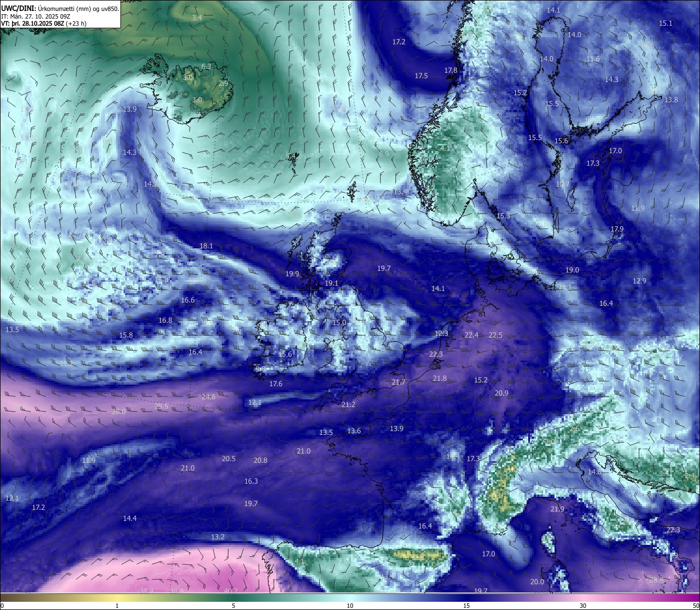This screenshot has width=700, height=610.
Task: Click the map value 19.1
Action: (331, 283)
